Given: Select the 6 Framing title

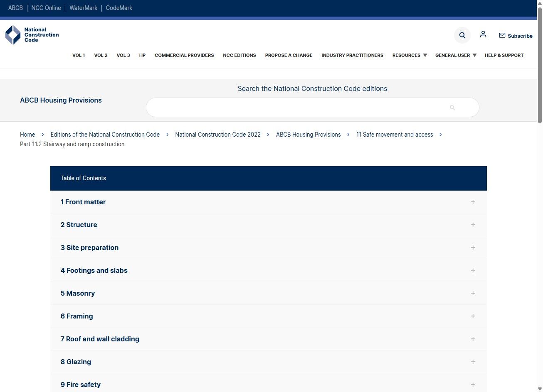Looking at the screenshot, I should click(x=77, y=316).
